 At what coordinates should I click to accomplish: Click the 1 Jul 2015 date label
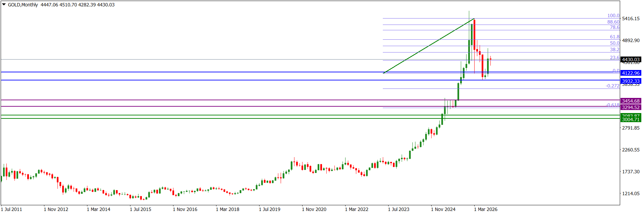(140, 209)
